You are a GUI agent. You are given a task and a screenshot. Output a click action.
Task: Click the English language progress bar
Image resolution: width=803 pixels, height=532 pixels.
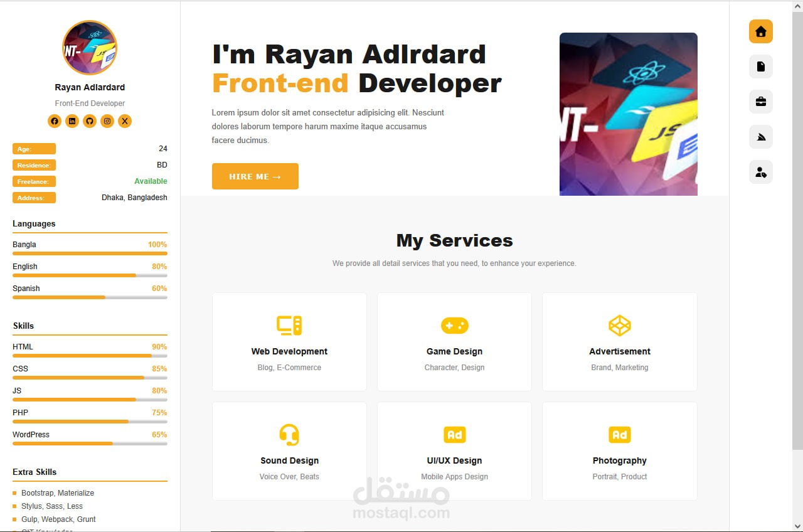(90, 275)
